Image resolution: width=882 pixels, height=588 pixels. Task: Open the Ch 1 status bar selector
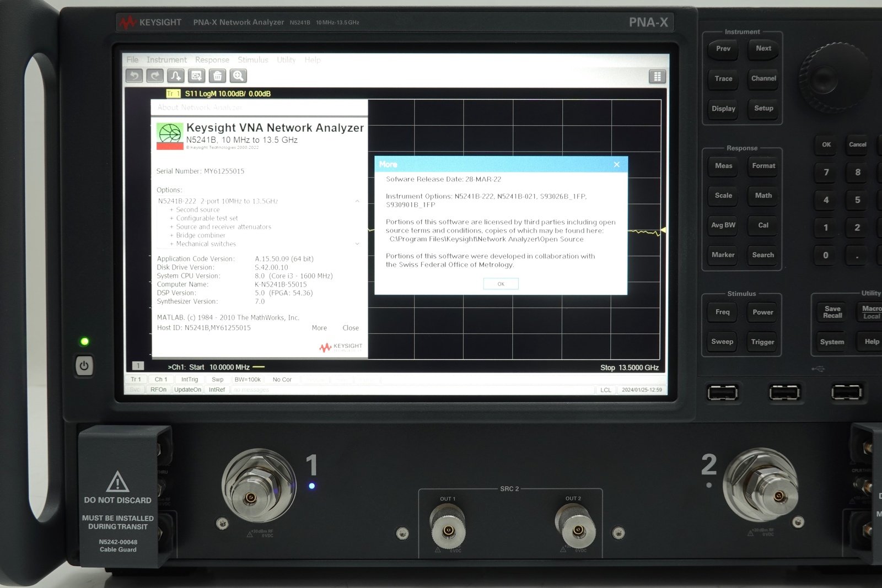point(161,380)
